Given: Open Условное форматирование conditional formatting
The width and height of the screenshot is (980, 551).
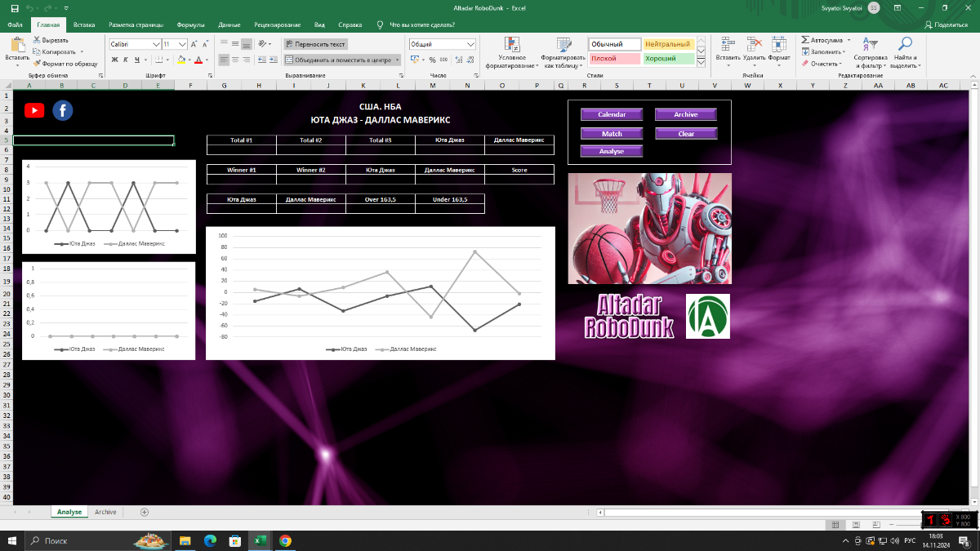Looking at the screenshot, I should [x=512, y=53].
